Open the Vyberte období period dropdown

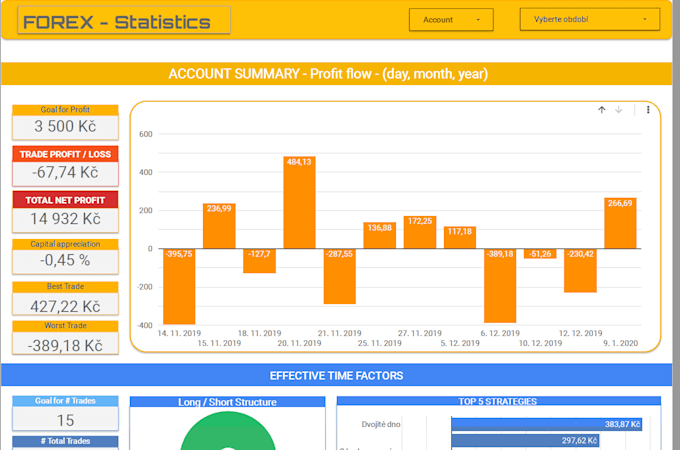590,20
